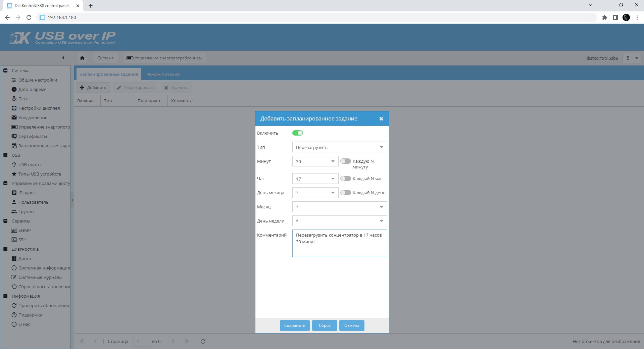Enable the Каждую N минуту toggle
The height and width of the screenshot is (349, 644).
(345, 161)
